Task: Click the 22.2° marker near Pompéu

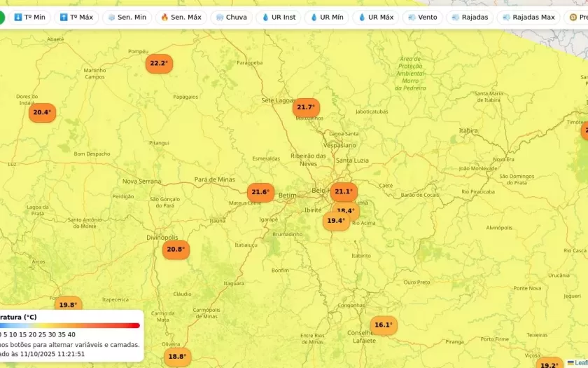Action: [x=159, y=64]
